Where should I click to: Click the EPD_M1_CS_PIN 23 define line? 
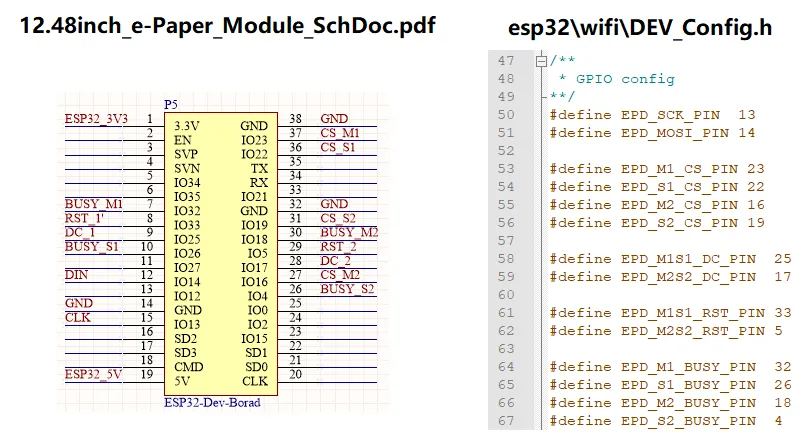tap(657, 169)
